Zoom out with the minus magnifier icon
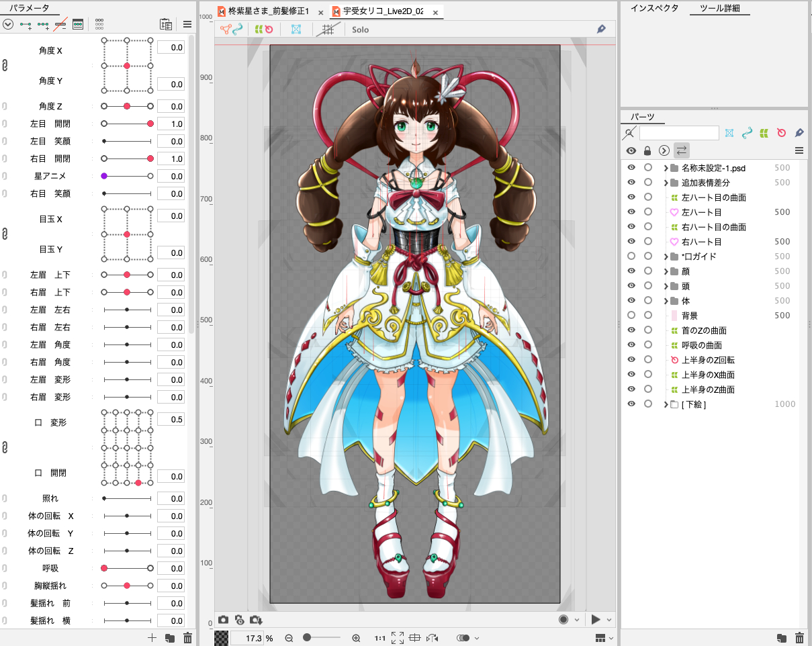The width and height of the screenshot is (812, 646). 289,638
